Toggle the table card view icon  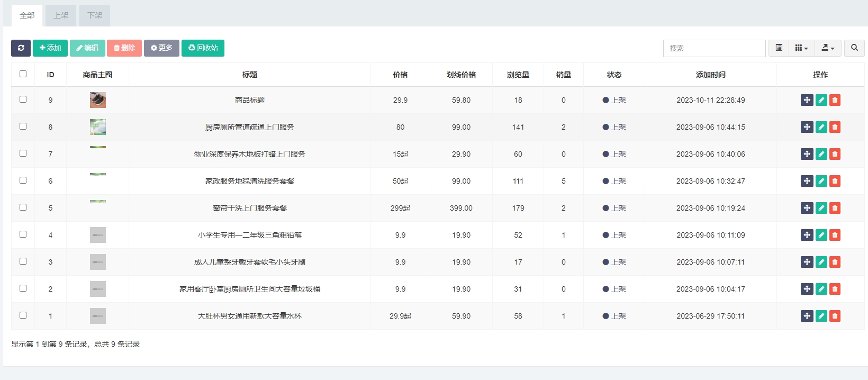pos(779,48)
